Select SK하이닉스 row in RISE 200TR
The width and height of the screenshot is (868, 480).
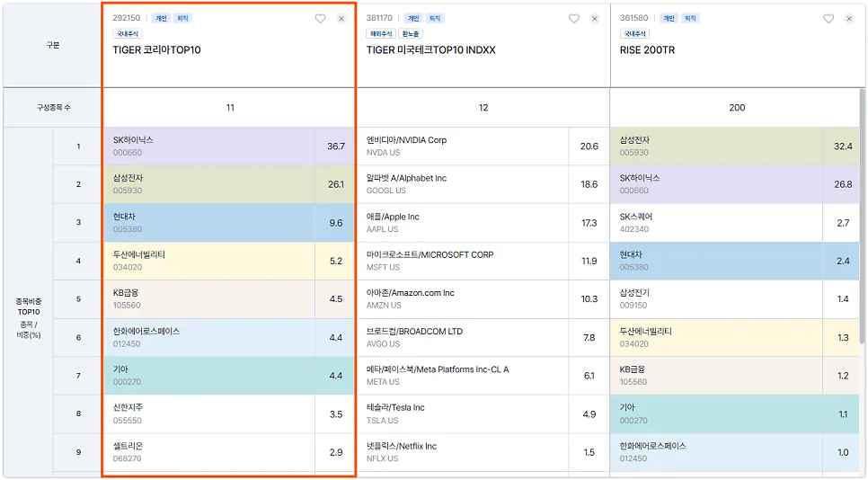(735, 184)
